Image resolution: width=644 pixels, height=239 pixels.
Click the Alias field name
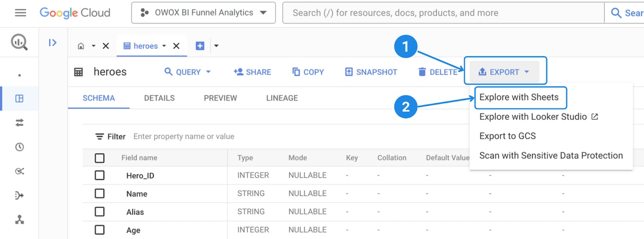pos(135,212)
